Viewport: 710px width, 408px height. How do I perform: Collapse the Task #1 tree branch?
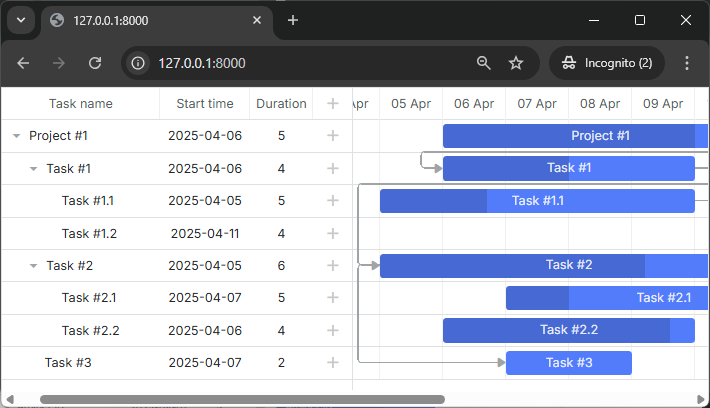pos(33,169)
